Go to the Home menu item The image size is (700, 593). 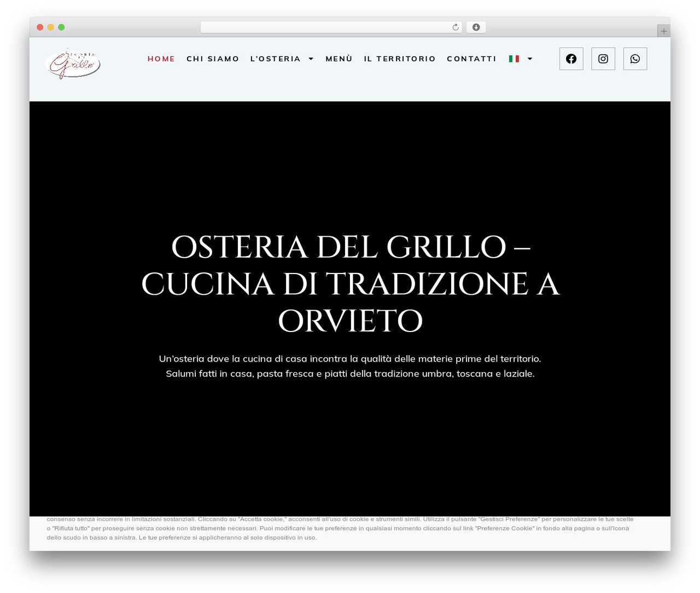(x=161, y=59)
